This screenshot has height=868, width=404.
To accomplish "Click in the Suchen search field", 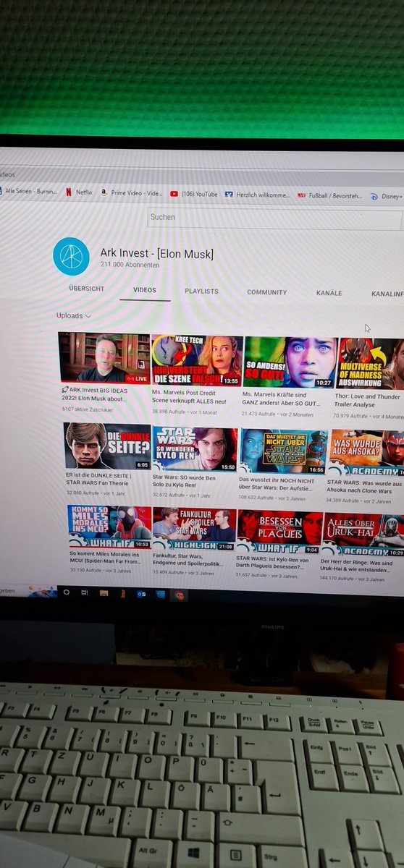I will pyautogui.click(x=275, y=217).
